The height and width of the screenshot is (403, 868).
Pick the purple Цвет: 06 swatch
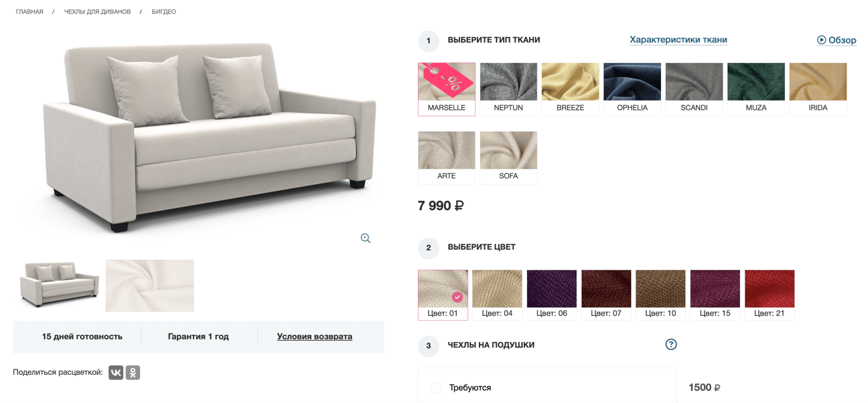click(552, 295)
